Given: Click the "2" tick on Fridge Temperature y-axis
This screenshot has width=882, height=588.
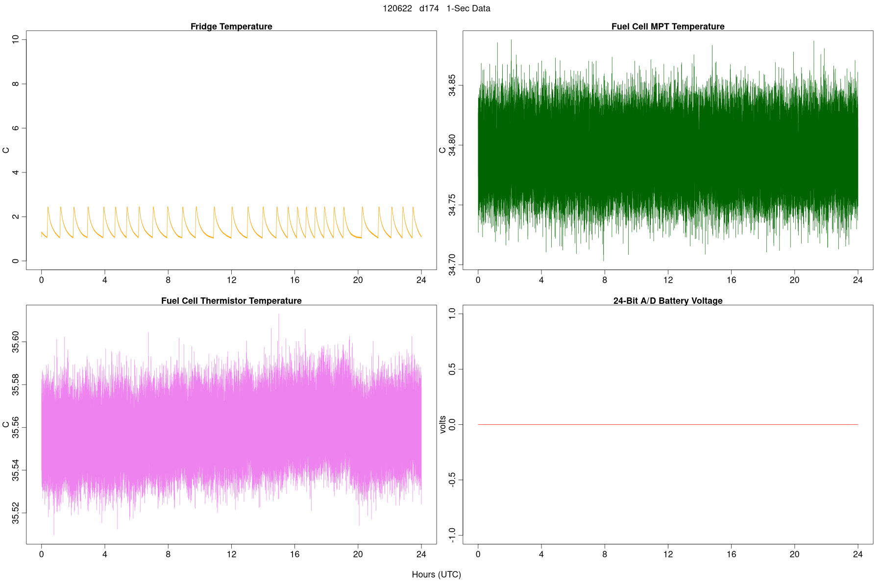Looking at the screenshot, I should 16,217.
